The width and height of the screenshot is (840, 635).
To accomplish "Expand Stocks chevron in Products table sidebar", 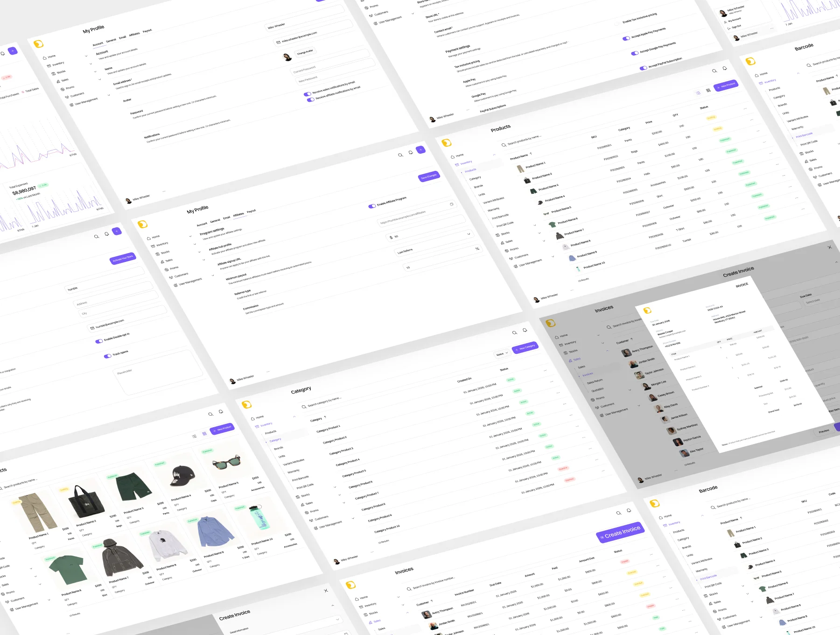I will [x=535, y=225].
